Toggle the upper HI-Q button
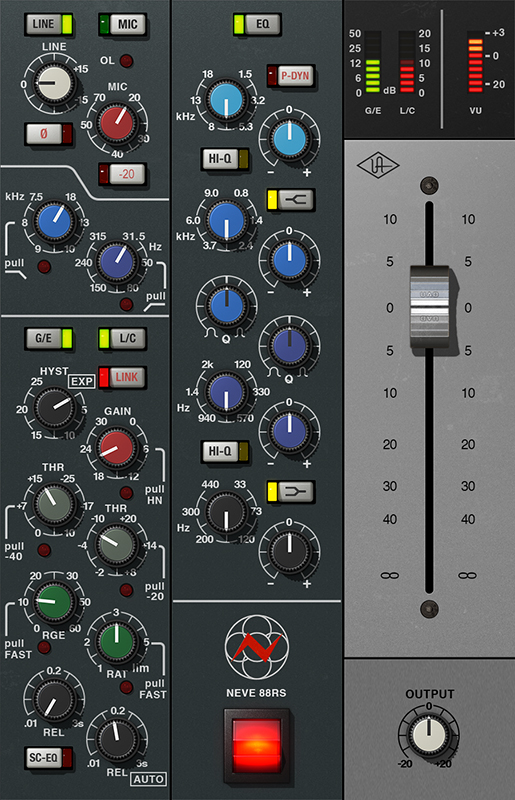The height and width of the screenshot is (800, 515). 225,159
